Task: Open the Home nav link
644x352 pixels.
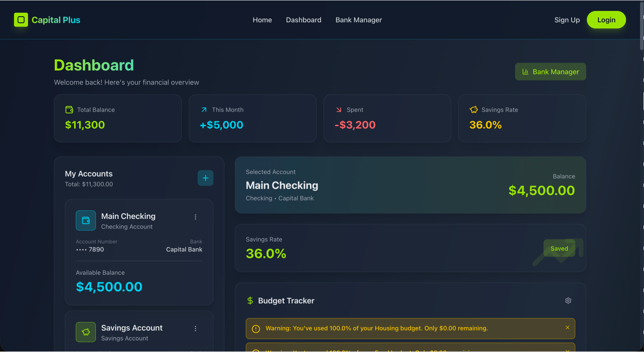Action: click(x=262, y=20)
